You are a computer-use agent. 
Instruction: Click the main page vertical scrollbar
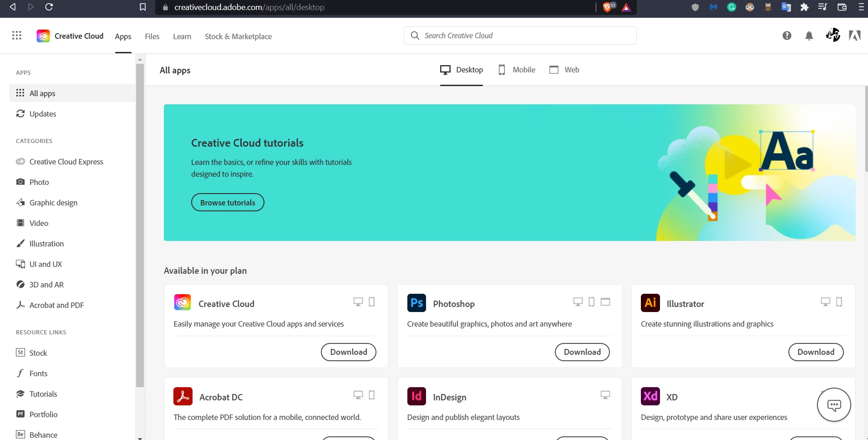coord(866,129)
